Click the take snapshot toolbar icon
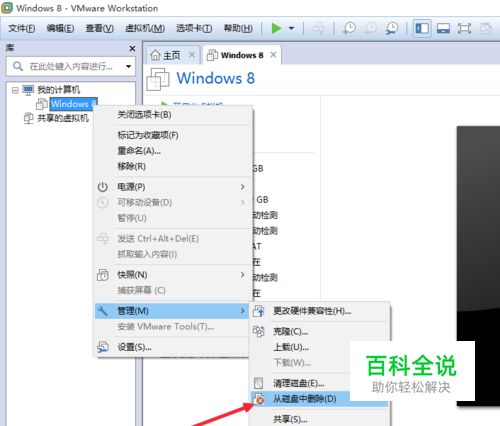Screen dimensions: 500x426 tap(349, 28)
